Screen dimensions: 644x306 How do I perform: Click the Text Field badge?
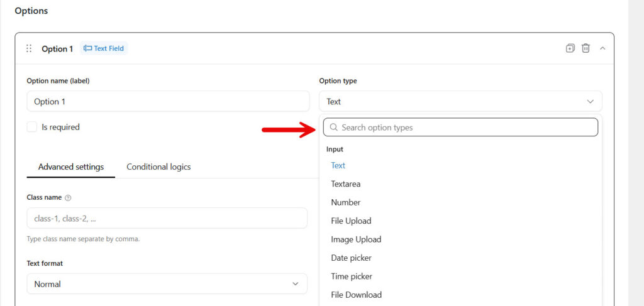pos(104,48)
